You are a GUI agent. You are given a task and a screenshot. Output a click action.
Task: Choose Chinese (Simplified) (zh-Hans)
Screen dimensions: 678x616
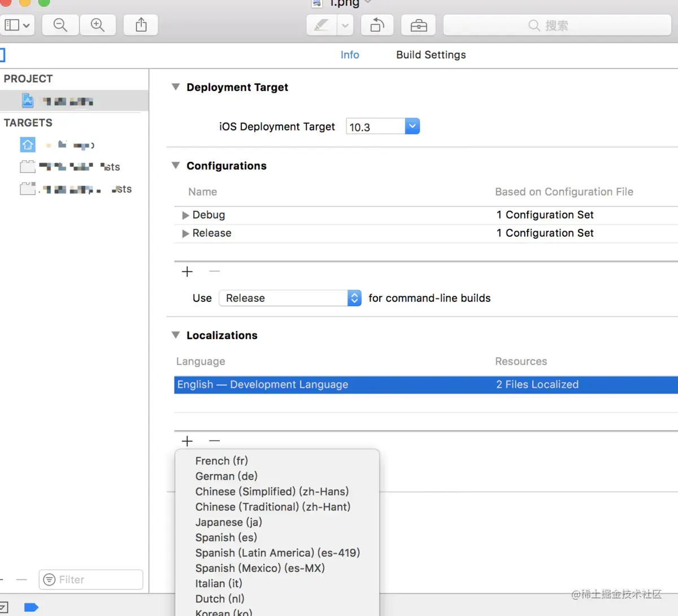(277, 492)
